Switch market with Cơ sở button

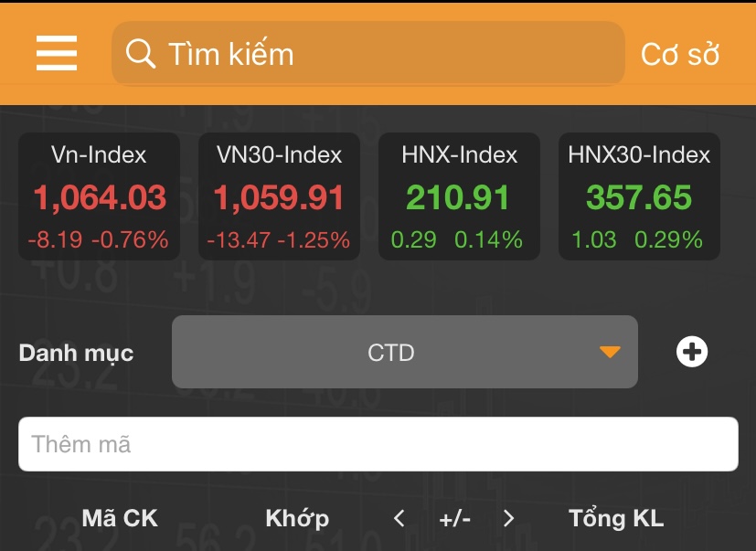pyautogui.click(x=680, y=55)
